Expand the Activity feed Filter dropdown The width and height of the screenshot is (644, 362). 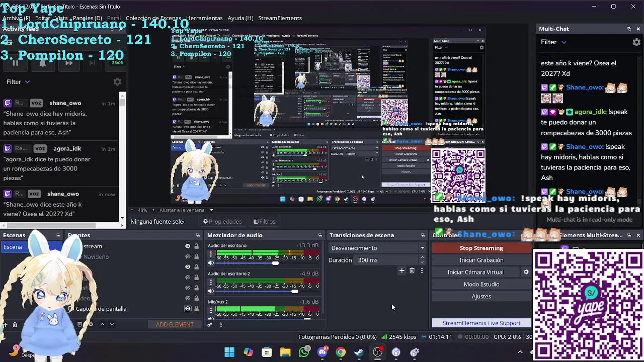(x=18, y=81)
